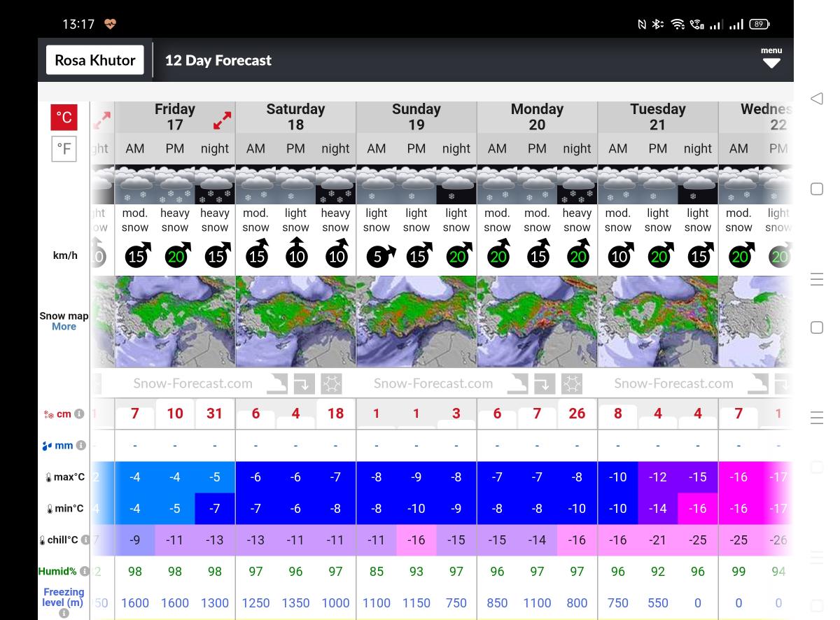Viewport: 840px width, 620px height.
Task: Tap Tuesday PM light snow weather icon
Action: (x=658, y=185)
